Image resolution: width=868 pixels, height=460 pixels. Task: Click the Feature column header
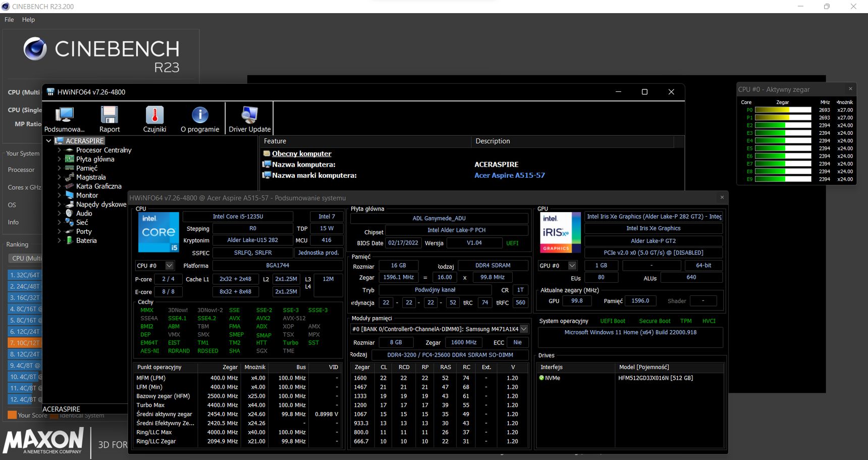tap(365, 141)
